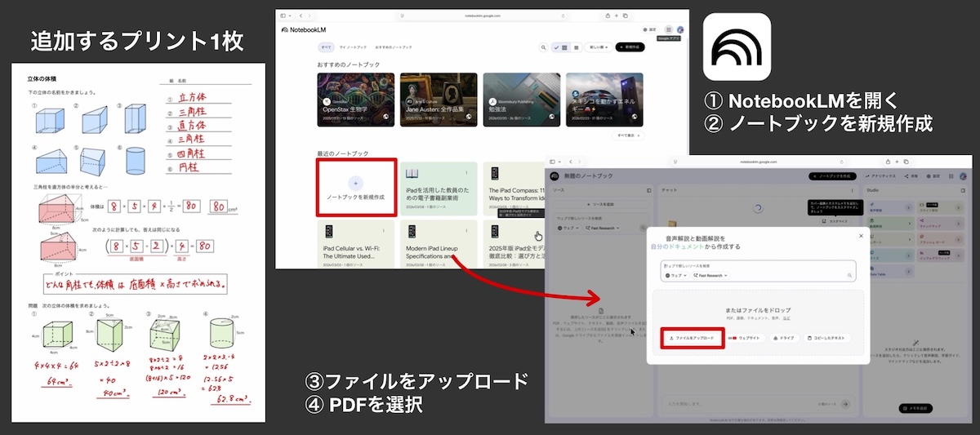Collapse the Studio panel
The height and width of the screenshot is (435, 980).
coord(963,190)
